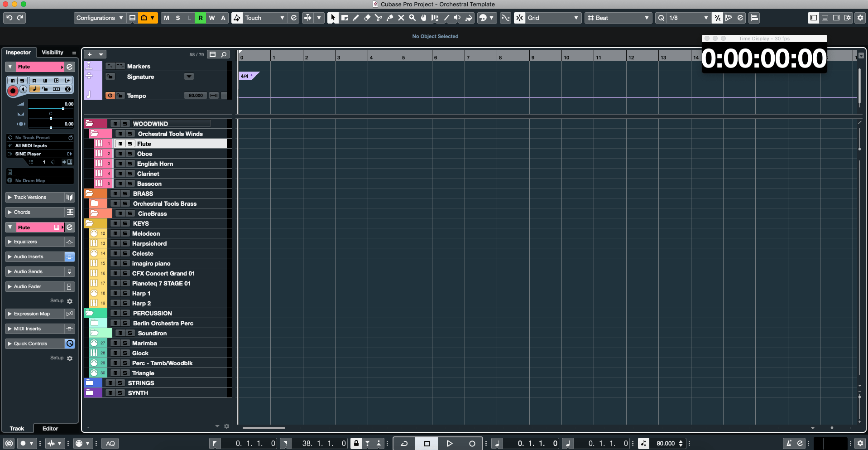Viewport: 868px width, 450px height.
Task: Toggle Record Enable on Flute inspector
Action: [13, 91]
